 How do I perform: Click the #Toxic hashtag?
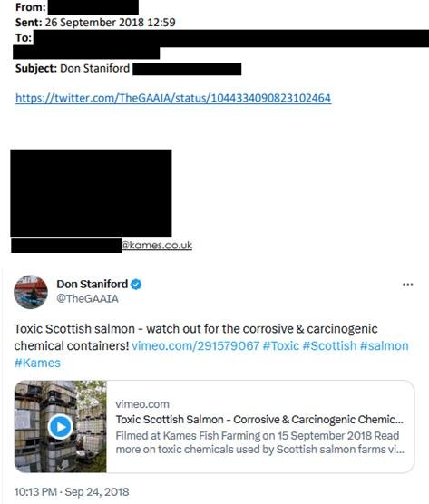(x=281, y=346)
